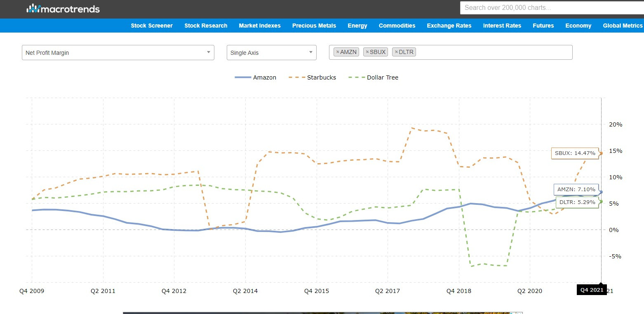644x314 pixels.
Task: Click the 10% y-axis label
Action: (616, 177)
